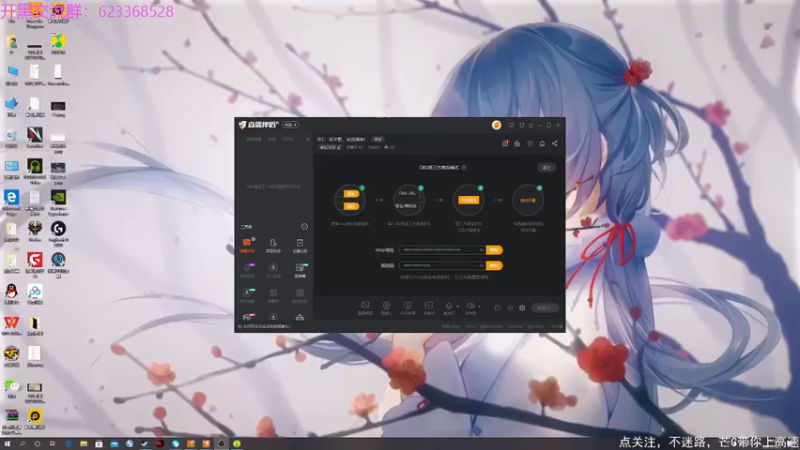Open the gift icon with red dot

[505, 143]
